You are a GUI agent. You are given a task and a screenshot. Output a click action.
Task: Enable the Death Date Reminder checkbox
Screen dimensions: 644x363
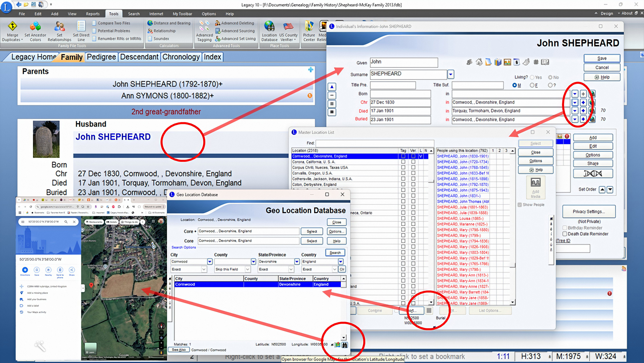(565, 234)
